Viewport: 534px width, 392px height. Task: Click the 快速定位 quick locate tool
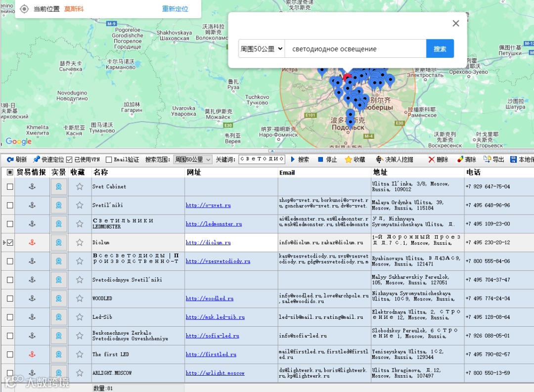(48, 159)
